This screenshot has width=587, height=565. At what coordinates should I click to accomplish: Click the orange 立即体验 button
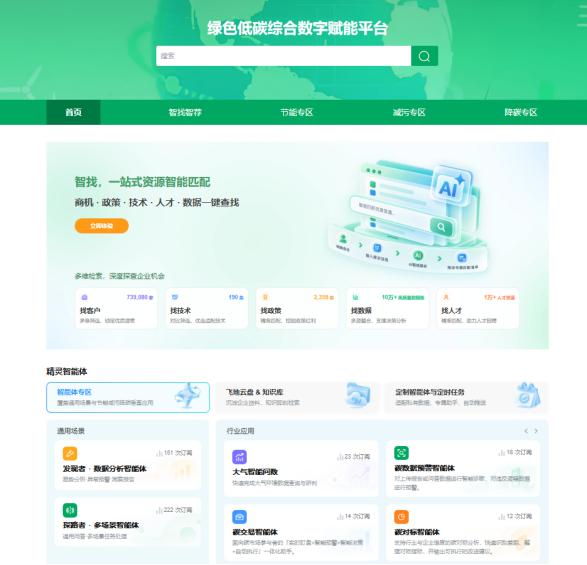(x=101, y=226)
